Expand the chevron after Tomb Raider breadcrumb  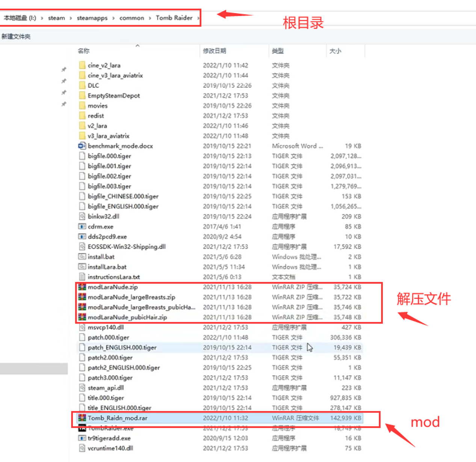coord(198,18)
